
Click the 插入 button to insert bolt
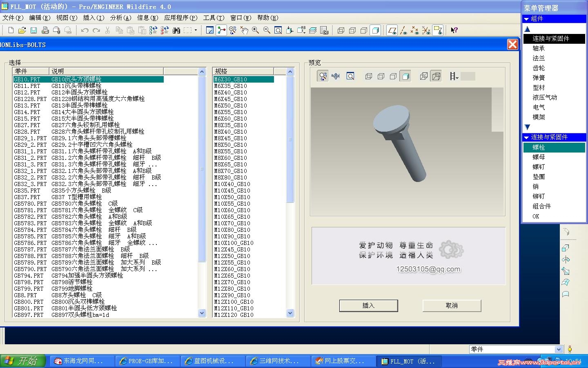368,305
